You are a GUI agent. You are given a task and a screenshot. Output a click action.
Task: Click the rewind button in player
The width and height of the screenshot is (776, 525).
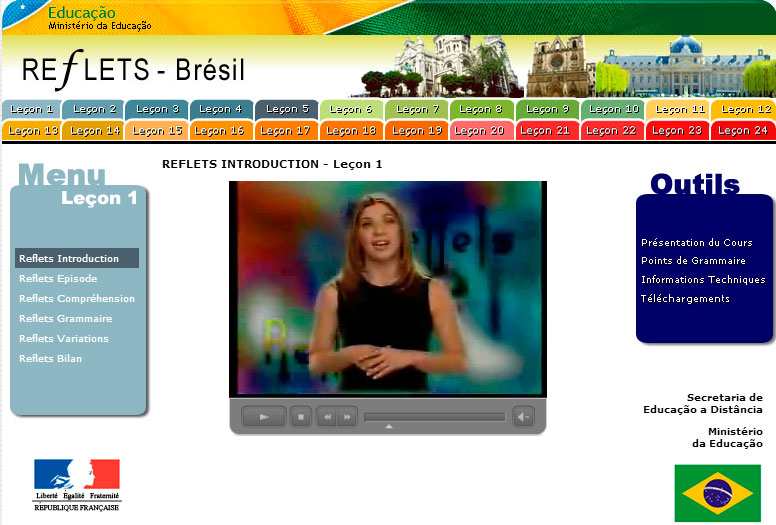[x=327, y=417]
